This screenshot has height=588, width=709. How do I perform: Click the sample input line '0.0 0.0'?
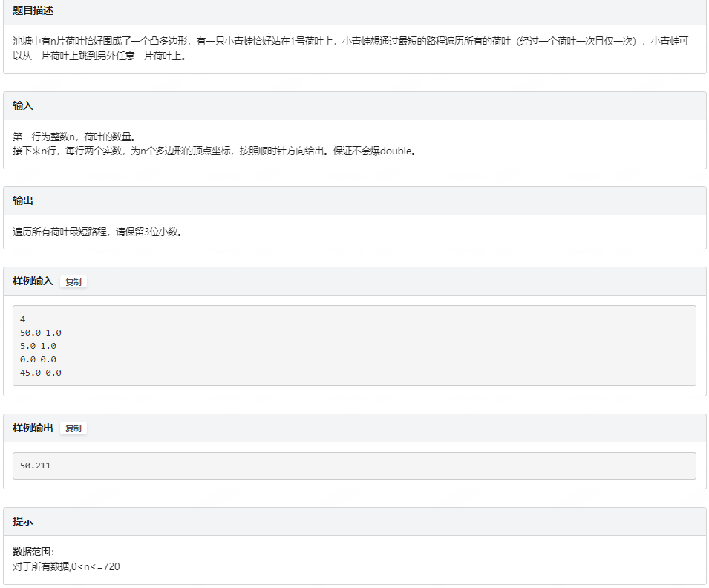[38, 359]
